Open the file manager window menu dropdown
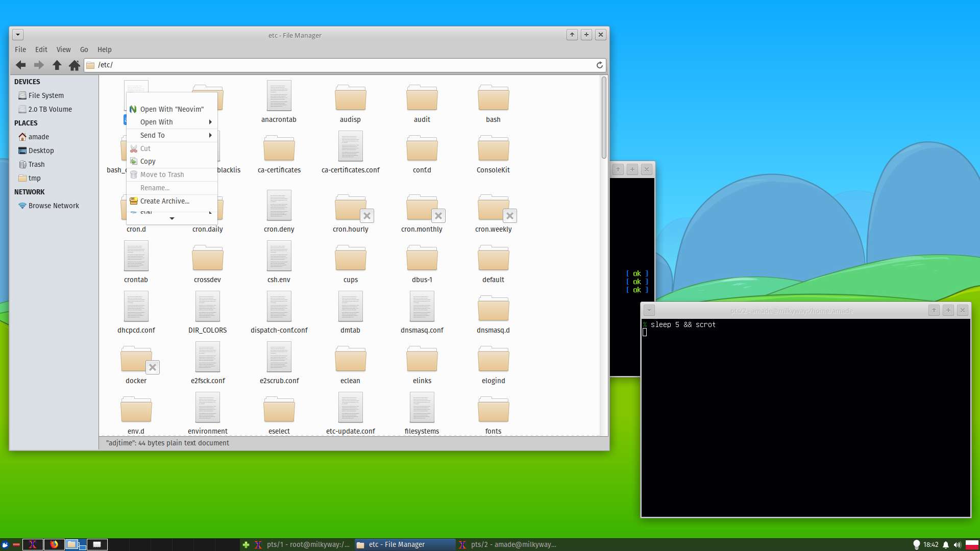This screenshot has width=980, height=551. click(18, 35)
